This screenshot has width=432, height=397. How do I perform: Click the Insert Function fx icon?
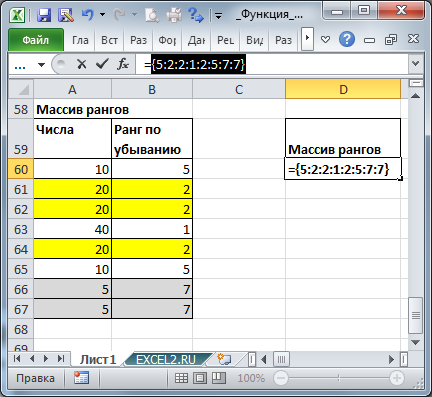pyautogui.click(x=123, y=64)
